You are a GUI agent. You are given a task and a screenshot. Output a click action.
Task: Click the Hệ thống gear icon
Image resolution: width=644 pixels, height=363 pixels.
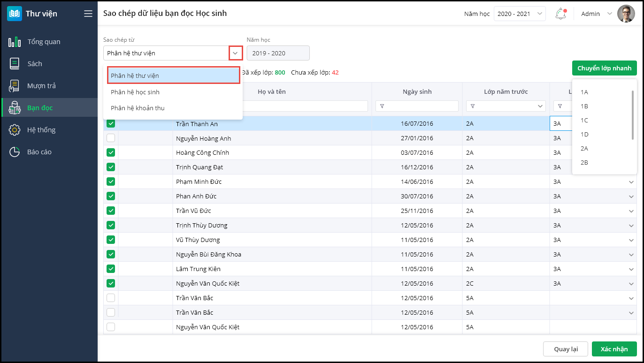point(15,130)
